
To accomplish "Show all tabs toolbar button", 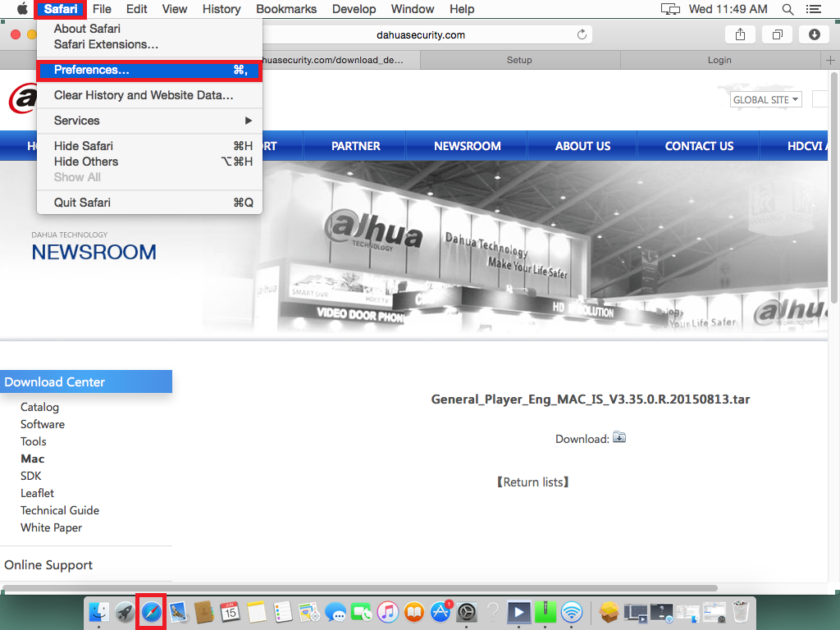I will [x=778, y=34].
